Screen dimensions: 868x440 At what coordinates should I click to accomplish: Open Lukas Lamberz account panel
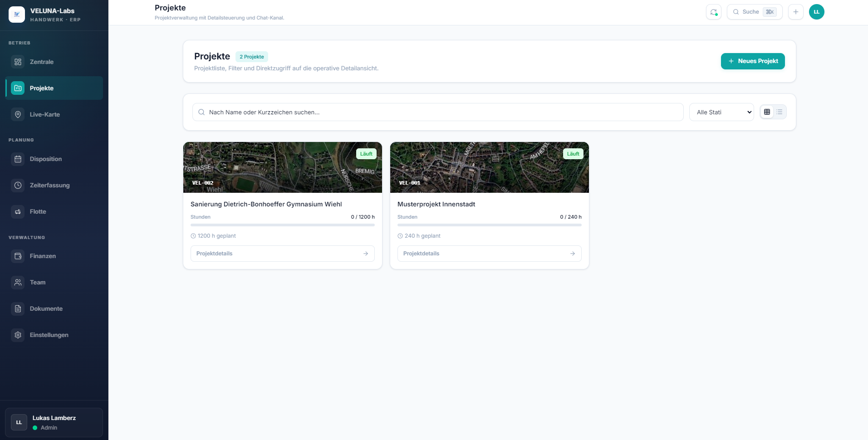pos(54,422)
